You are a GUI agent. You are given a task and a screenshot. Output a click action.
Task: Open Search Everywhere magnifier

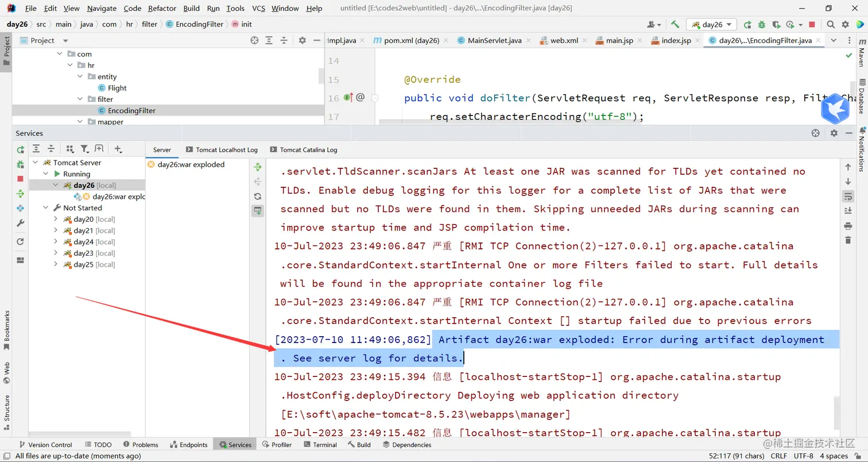(x=831, y=25)
